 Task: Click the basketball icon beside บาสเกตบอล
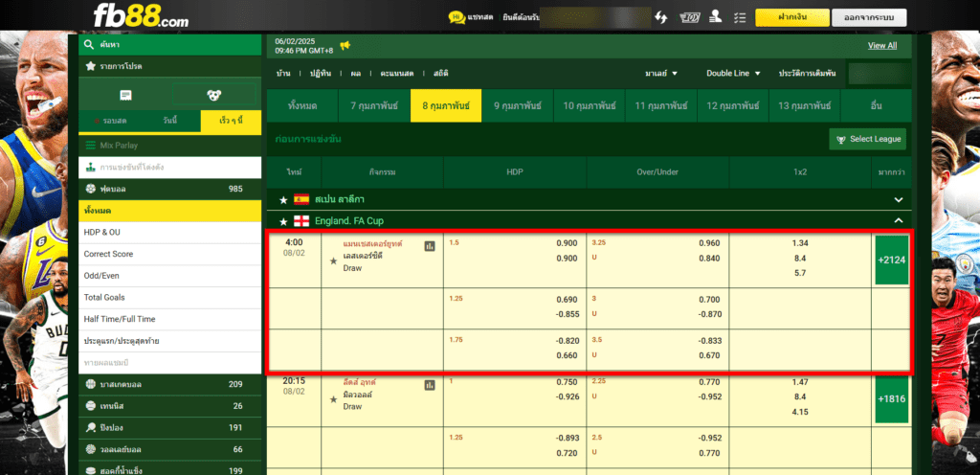click(91, 384)
